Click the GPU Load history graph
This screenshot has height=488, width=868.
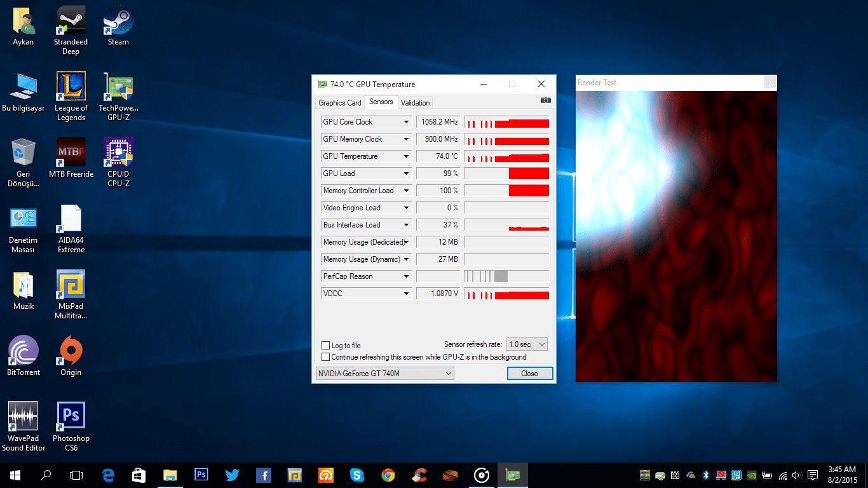[506, 173]
